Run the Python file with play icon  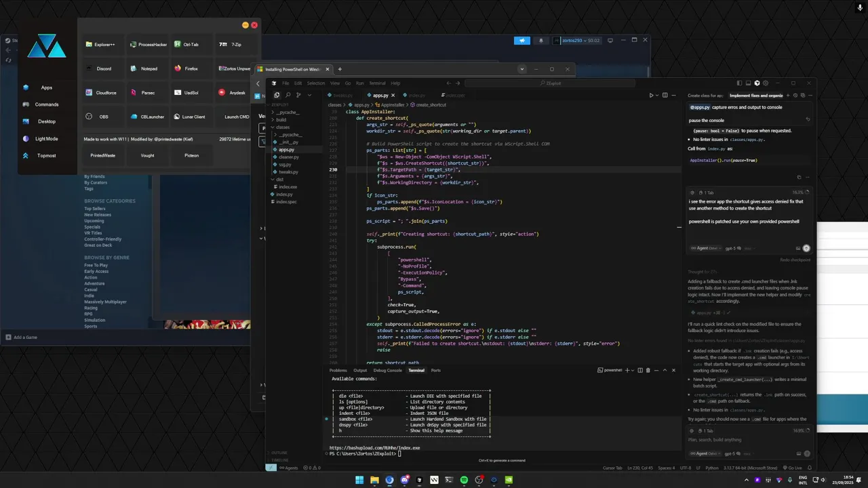click(x=652, y=96)
